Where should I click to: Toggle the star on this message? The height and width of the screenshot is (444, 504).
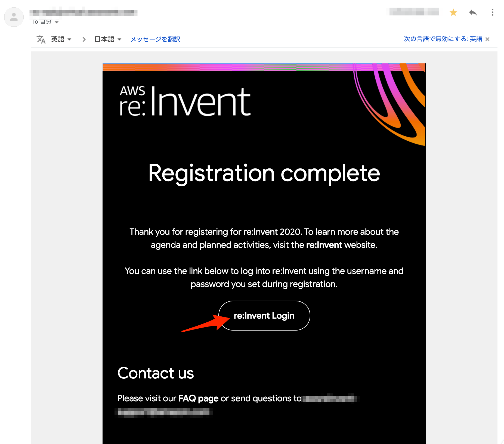(x=453, y=12)
